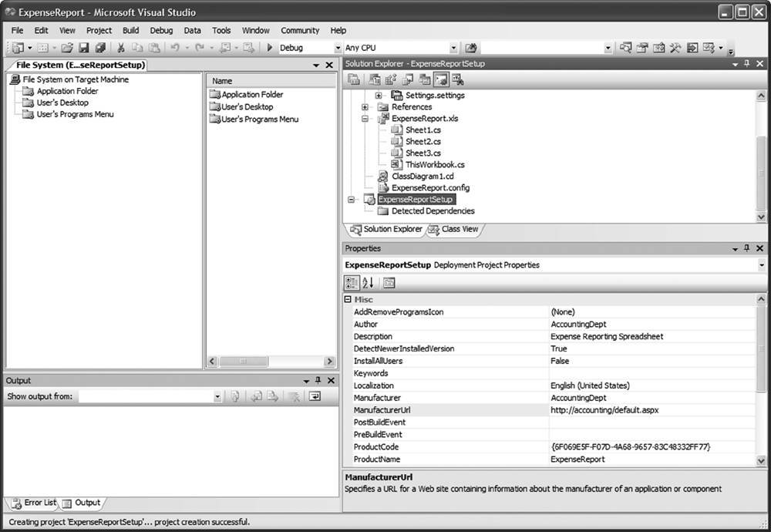The image size is (771, 532).
Task: Open the File System Editor icon
Action: (x=375, y=79)
